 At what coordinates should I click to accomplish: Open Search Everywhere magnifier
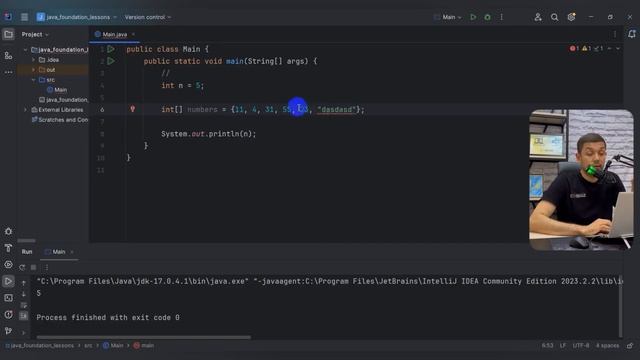554,17
